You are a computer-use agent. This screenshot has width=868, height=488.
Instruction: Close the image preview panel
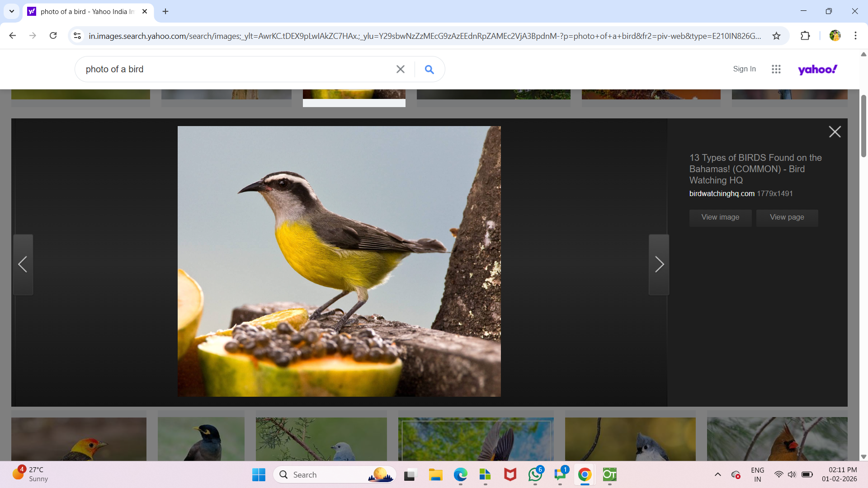tap(835, 132)
